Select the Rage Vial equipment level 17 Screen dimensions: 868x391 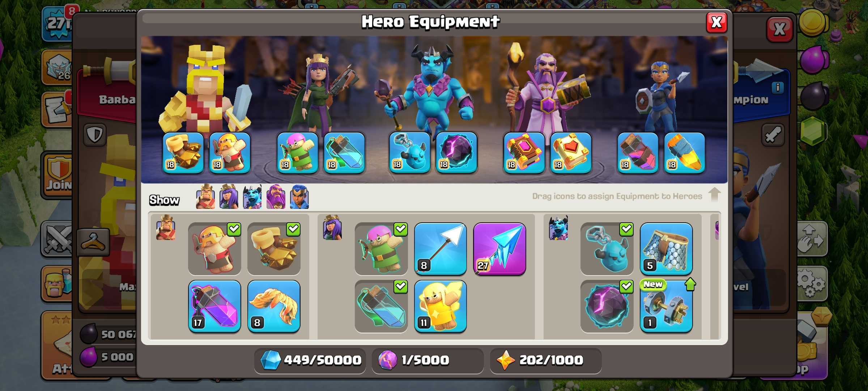(x=214, y=306)
